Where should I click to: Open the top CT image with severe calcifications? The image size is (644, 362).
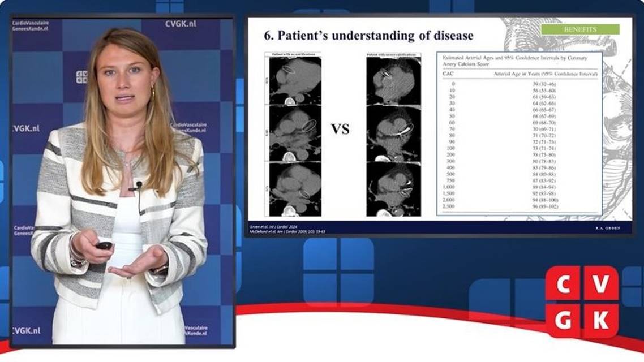pyautogui.click(x=393, y=79)
